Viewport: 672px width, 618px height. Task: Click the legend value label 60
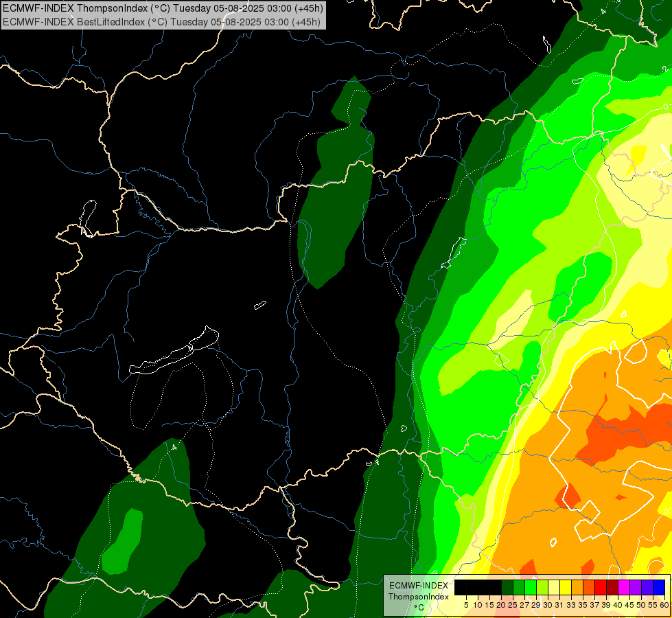[x=664, y=605]
